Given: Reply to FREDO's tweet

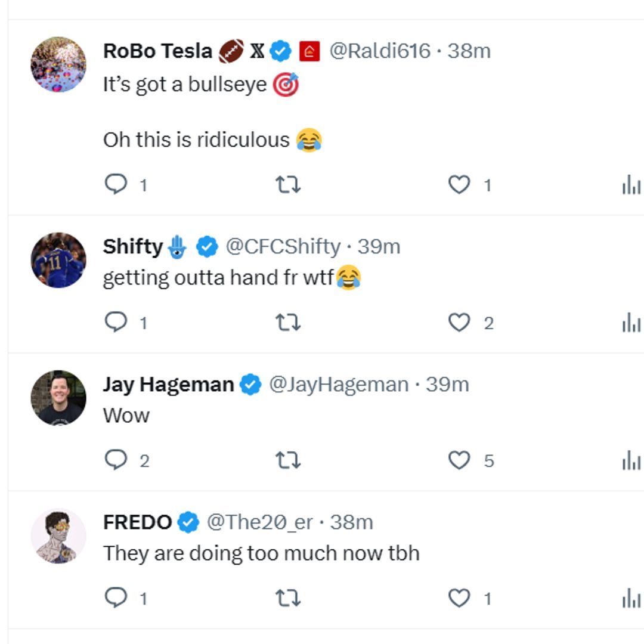Looking at the screenshot, I should tap(116, 598).
